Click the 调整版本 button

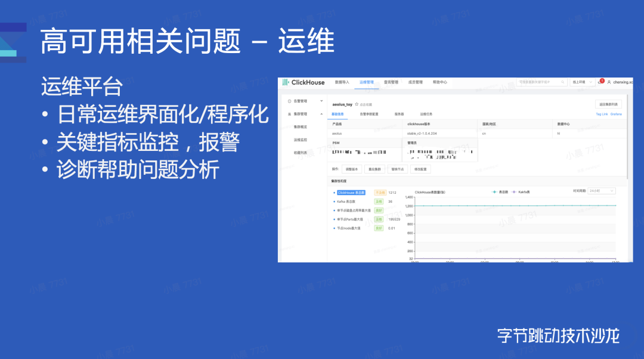point(352,169)
